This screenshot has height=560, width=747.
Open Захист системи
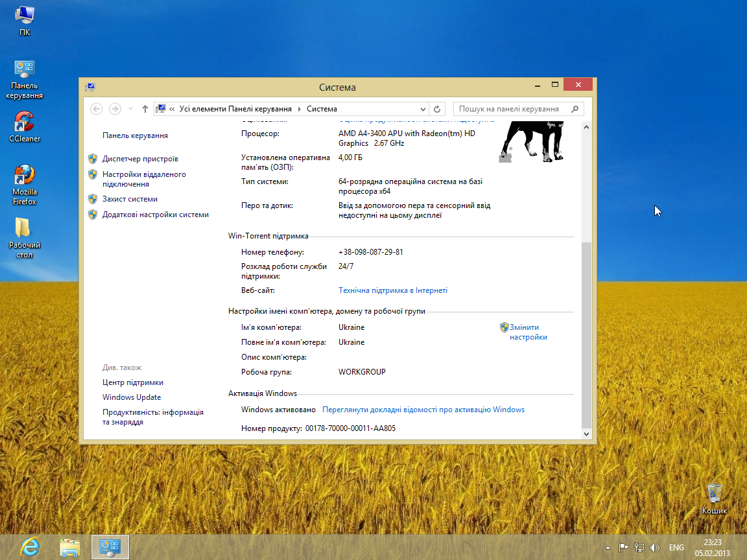130,199
